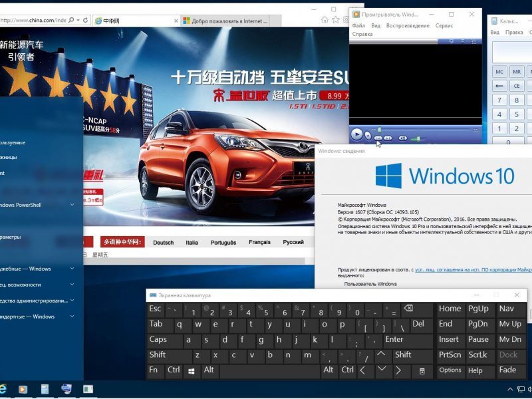Expand the Средства администрирования group

pos(72,301)
